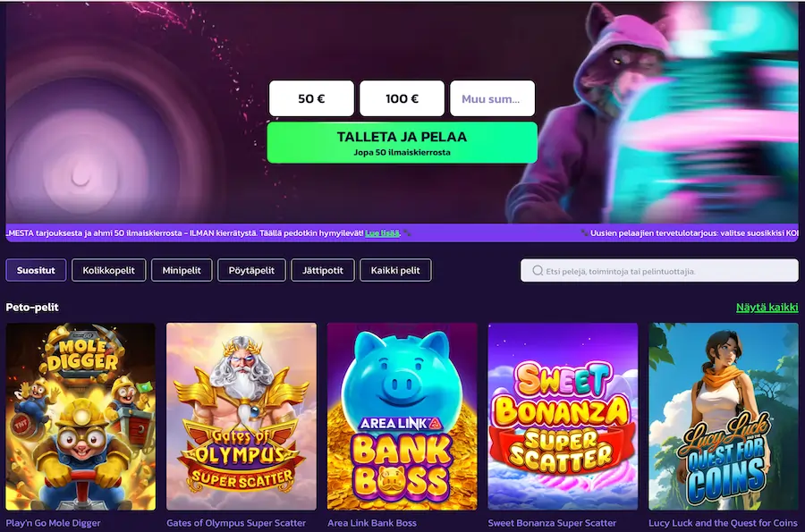
Task: Select the 50 € deposit amount
Action: 311,98
